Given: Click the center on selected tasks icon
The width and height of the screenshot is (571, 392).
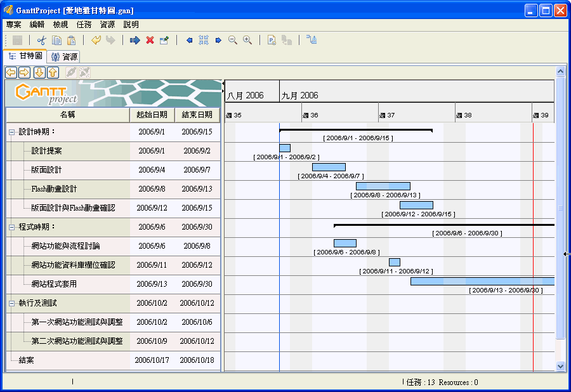Looking at the screenshot, I should [x=204, y=40].
